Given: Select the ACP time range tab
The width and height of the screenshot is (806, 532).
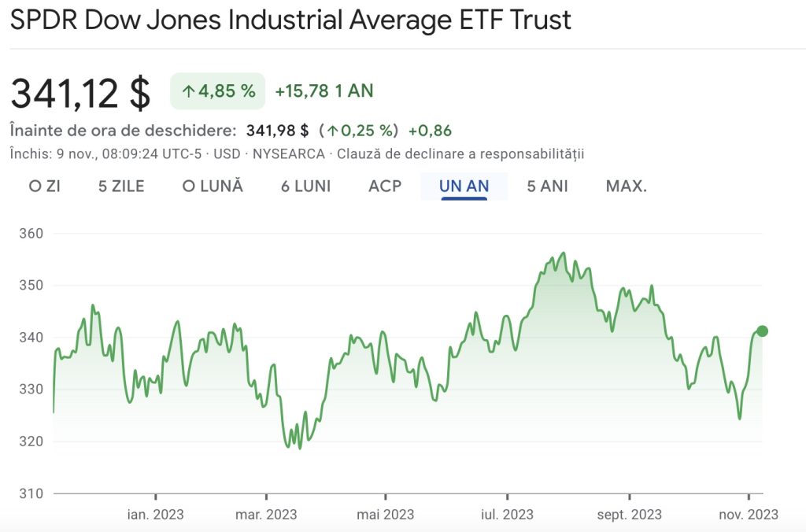Looking at the screenshot, I should [x=383, y=187].
